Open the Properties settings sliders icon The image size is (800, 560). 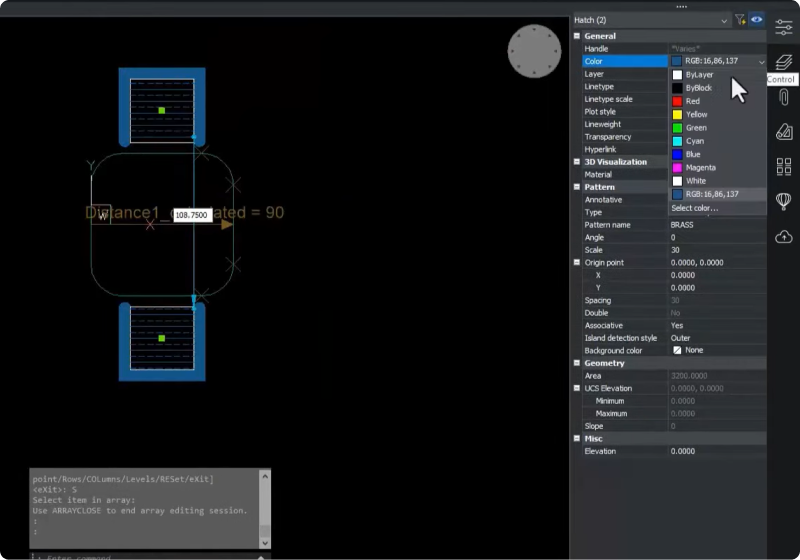tap(784, 27)
